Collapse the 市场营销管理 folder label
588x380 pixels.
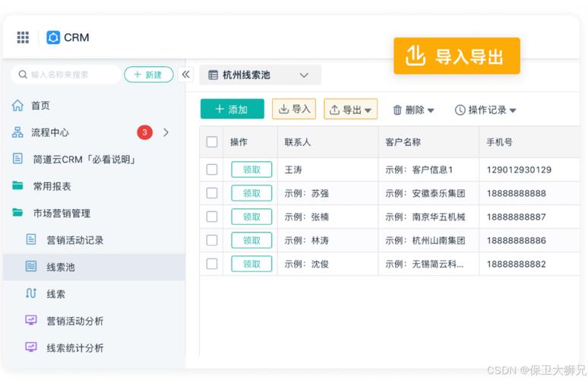point(62,213)
